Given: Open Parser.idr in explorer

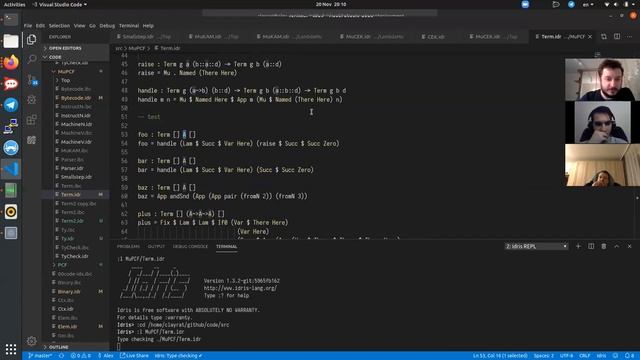Looking at the screenshot, I should pos(72,168).
